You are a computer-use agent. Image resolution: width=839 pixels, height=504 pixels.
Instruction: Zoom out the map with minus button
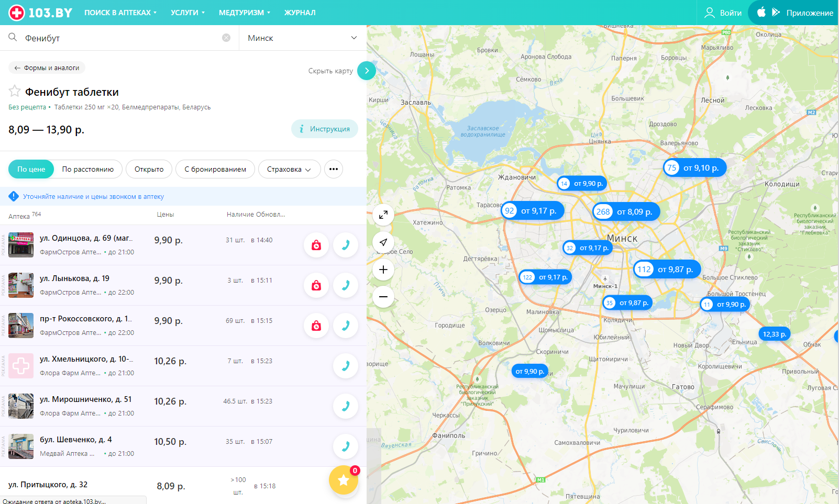click(x=383, y=297)
